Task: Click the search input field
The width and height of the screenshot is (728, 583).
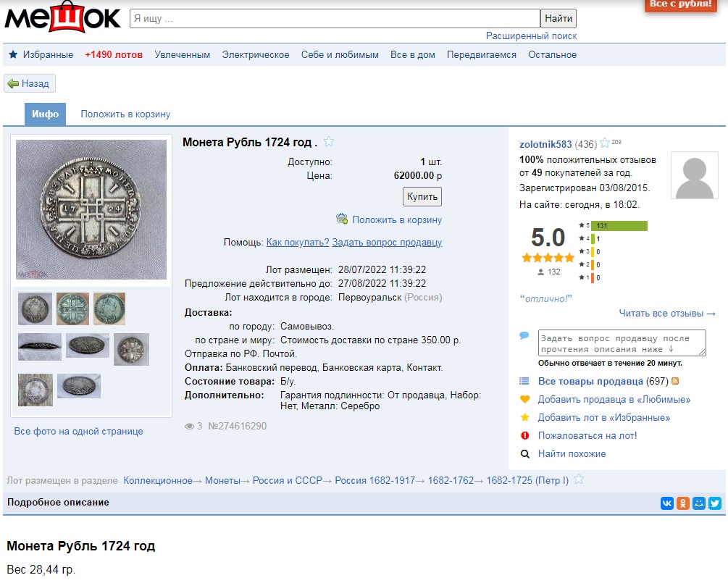Action: click(335, 18)
